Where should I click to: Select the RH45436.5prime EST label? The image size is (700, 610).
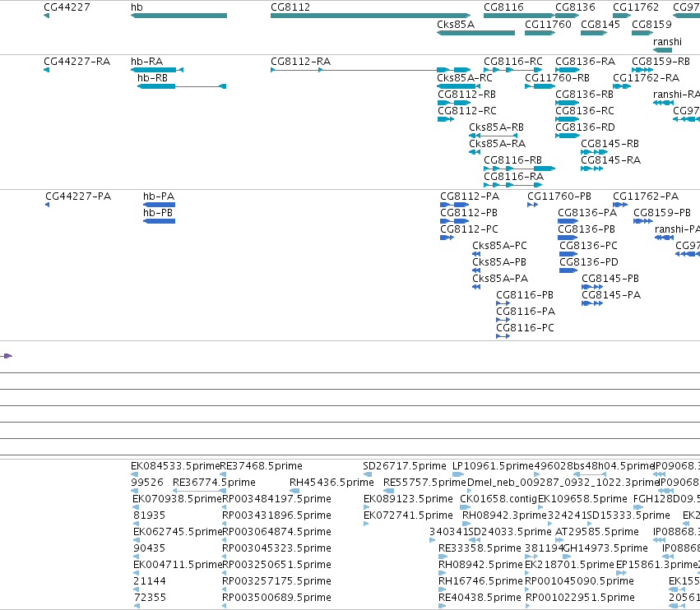point(331,483)
